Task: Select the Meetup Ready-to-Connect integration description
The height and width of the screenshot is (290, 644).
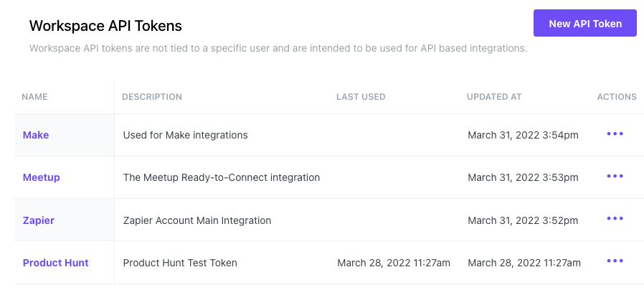Action: (x=222, y=177)
